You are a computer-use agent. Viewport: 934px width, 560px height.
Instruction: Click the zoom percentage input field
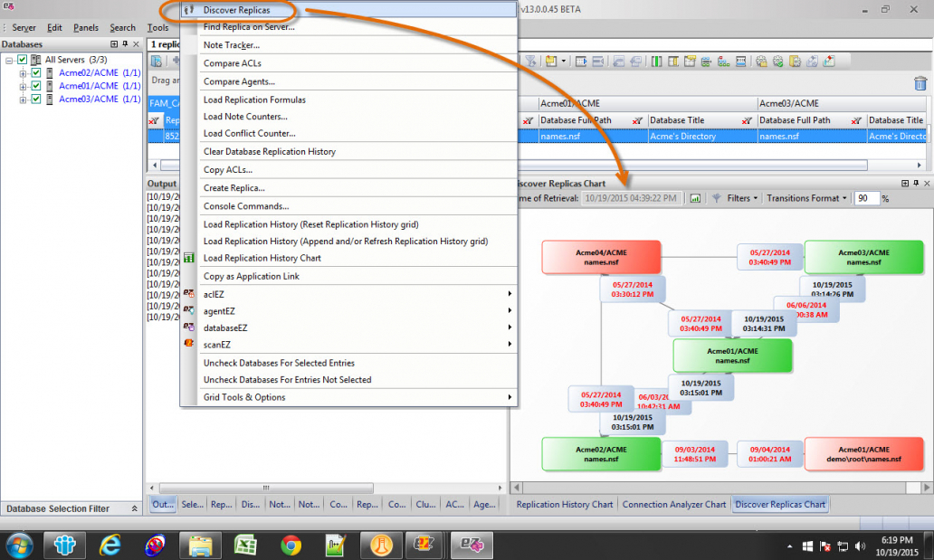(867, 198)
